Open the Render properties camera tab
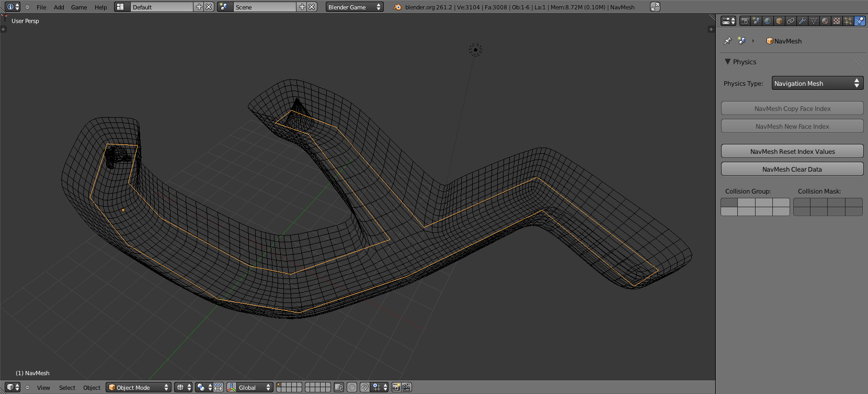Image resolution: width=868 pixels, height=394 pixels. point(745,21)
